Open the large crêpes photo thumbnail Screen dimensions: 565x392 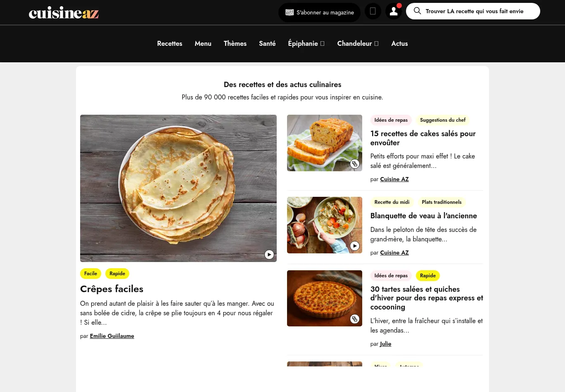pyautogui.click(x=178, y=188)
